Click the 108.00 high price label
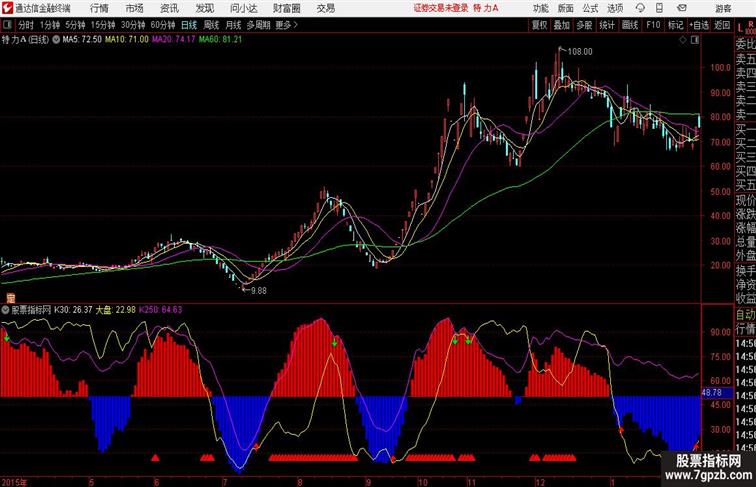756x487 pixels. coord(579,51)
